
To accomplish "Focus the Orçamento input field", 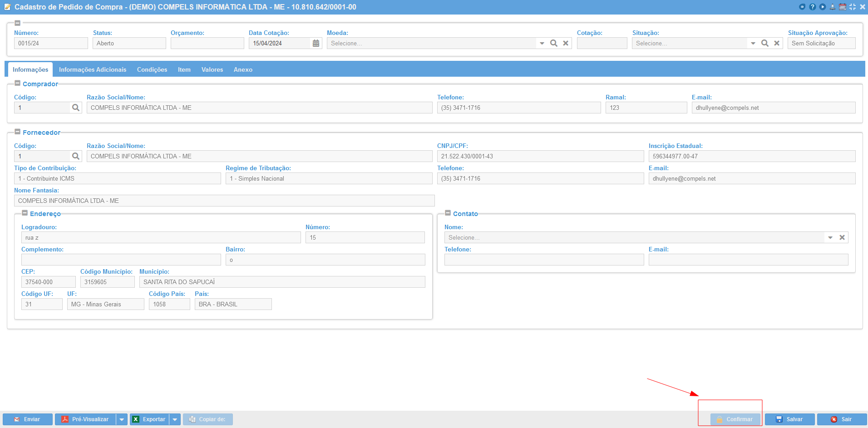I will point(207,43).
